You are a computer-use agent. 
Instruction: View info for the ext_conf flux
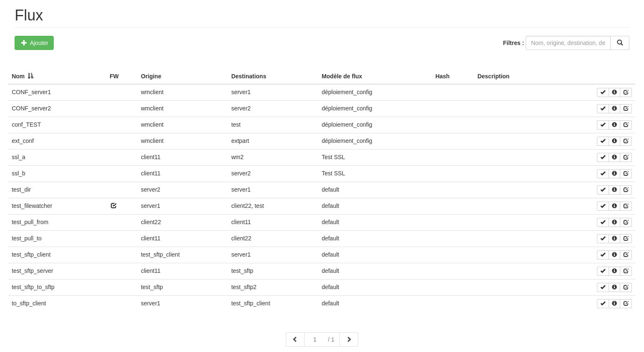[614, 141]
